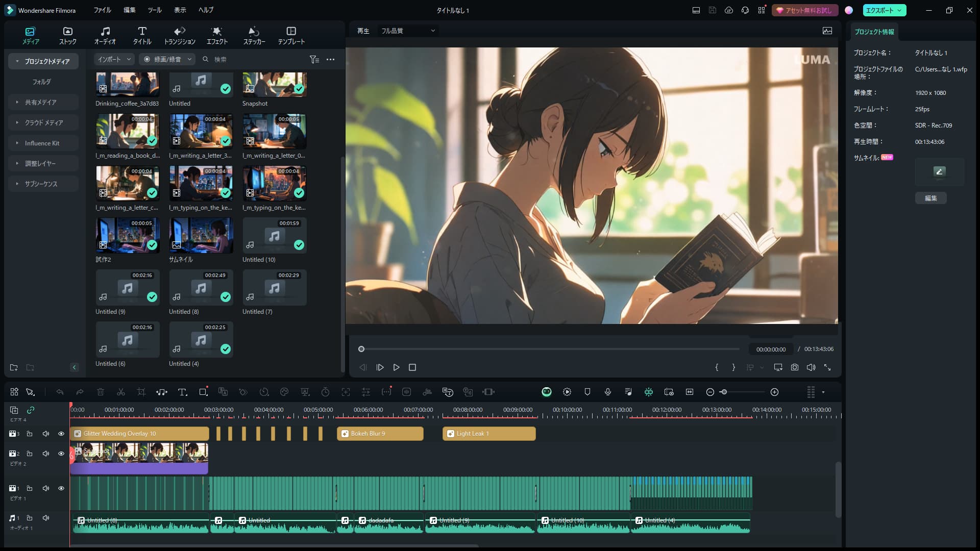
Task: Click the エクスポート button
Action: [879, 10]
